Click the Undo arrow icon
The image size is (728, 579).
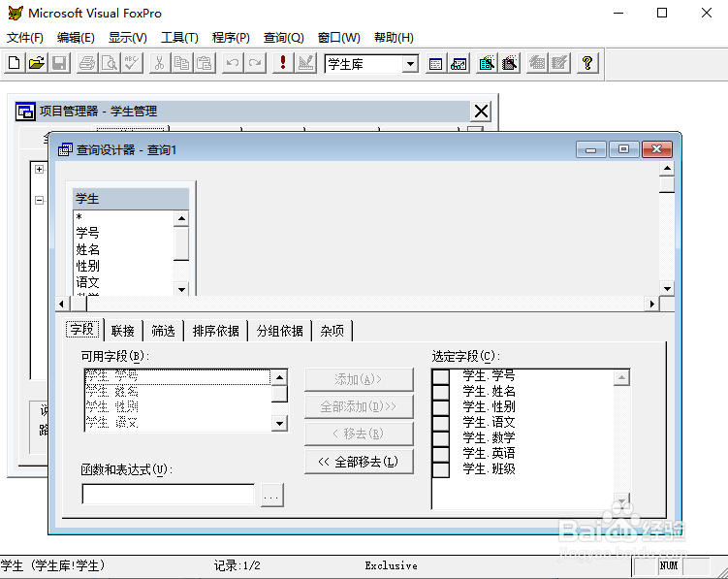tap(233, 63)
